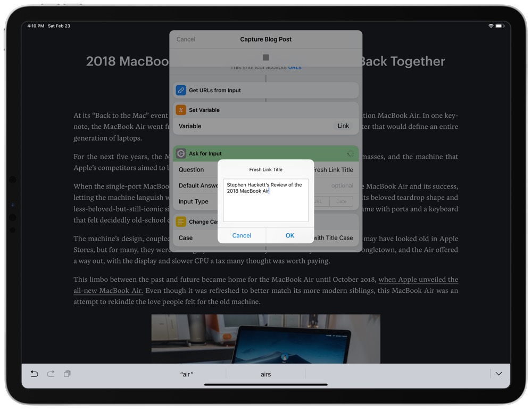Collapse keyboard bar with down chevron

(x=498, y=374)
